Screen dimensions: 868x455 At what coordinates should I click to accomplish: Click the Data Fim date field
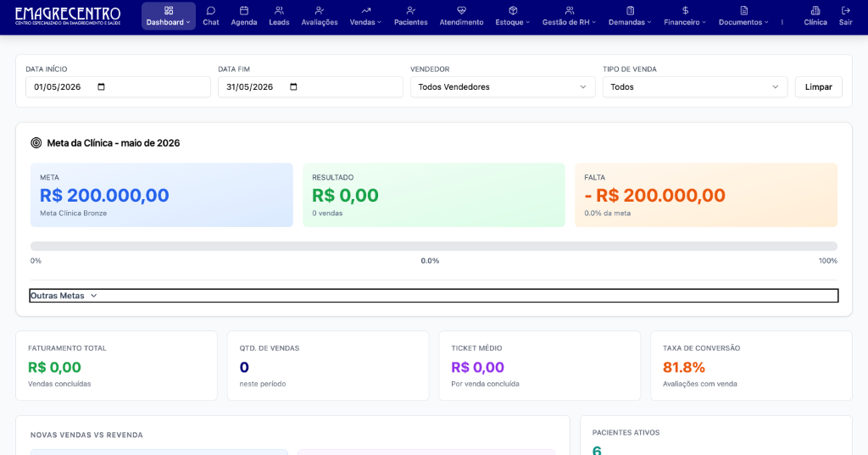click(310, 87)
